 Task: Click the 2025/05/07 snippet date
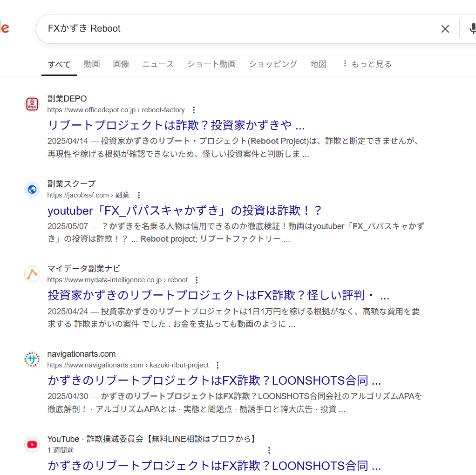[68, 226]
